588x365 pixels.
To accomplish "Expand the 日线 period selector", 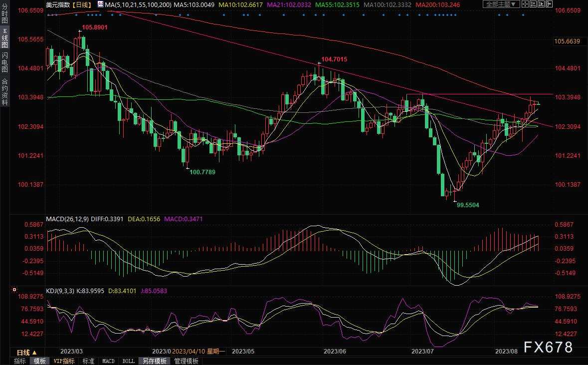I will pyautogui.click(x=26, y=353).
